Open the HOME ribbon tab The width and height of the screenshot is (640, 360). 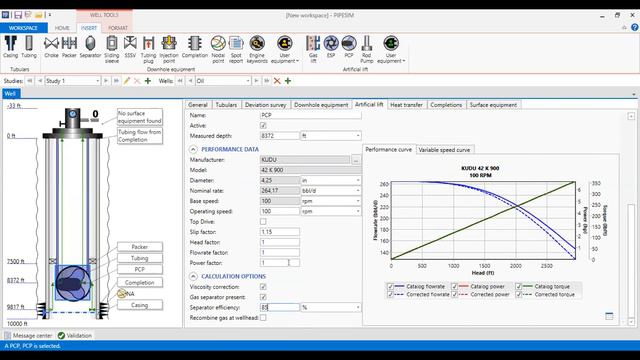click(62, 28)
